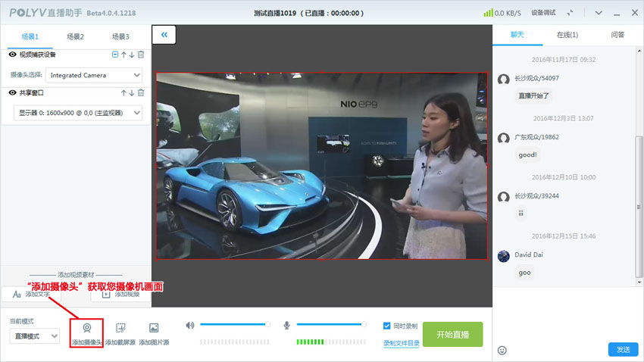Uncheck the 同时录制 checkbox
Viewport: 644px width, 362px height.
pos(387,326)
